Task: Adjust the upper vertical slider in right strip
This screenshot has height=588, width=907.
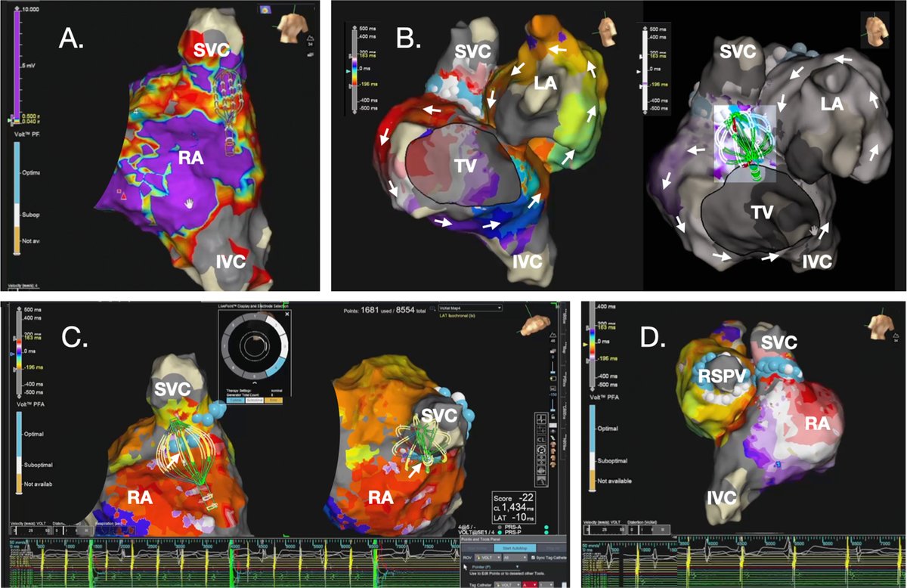Action: (553, 367)
